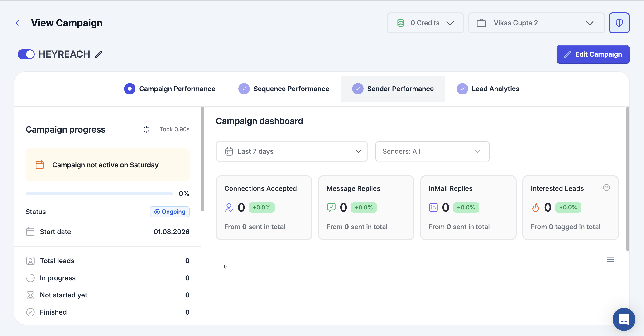Viewport: 644px width, 336px height.
Task: Click the Connections Accepted +0.0% badge
Action: (x=261, y=208)
